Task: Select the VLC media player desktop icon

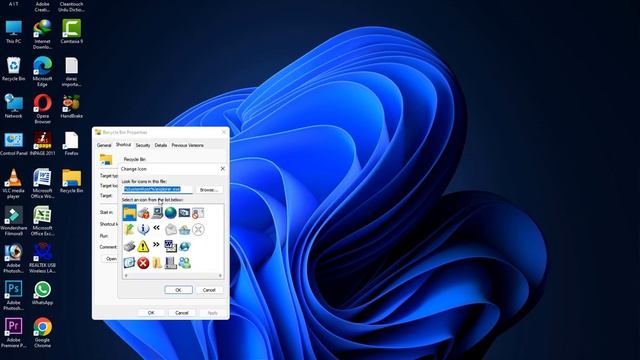Action: pyautogui.click(x=13, y=183)
